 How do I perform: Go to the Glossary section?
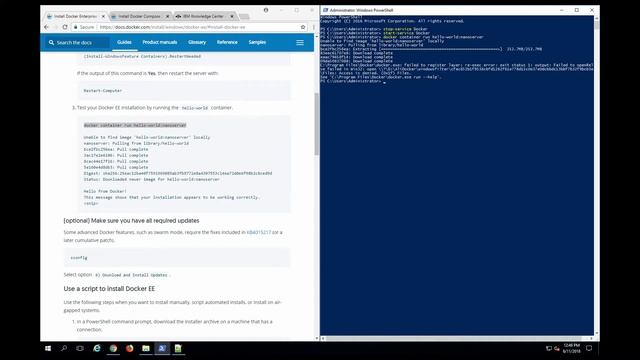point(197,42)
